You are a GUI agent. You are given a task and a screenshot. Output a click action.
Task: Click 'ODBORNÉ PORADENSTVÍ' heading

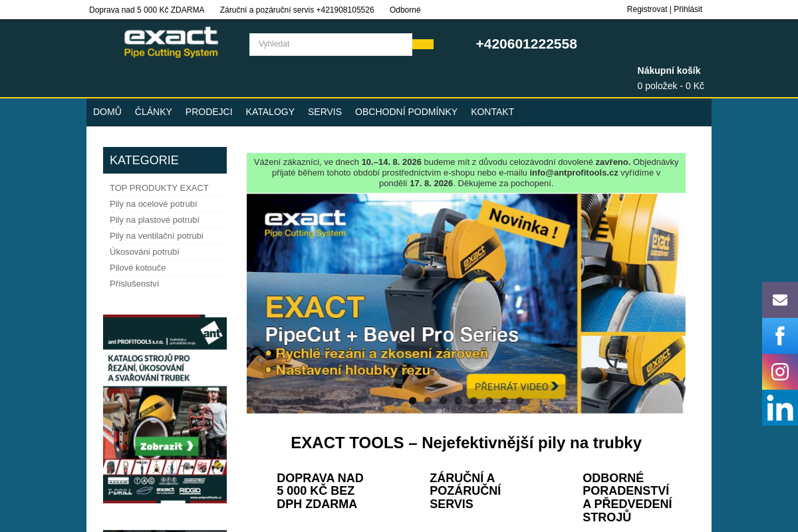coord(627,497)
